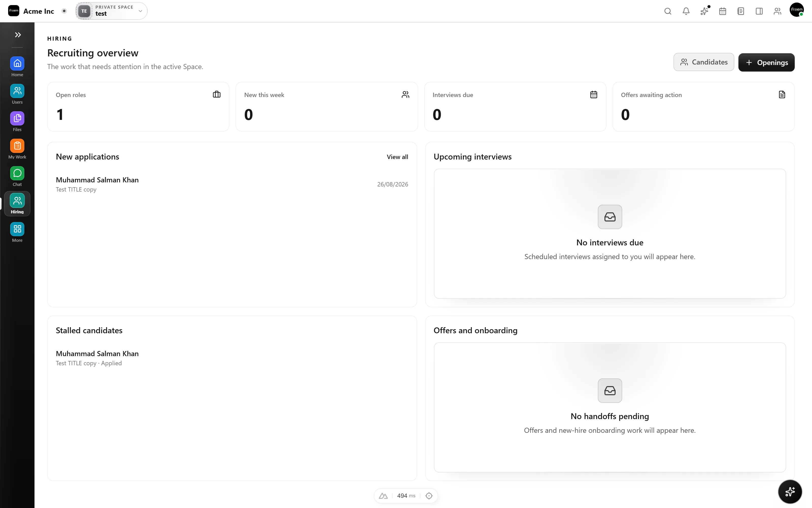Open calendar icon in top bar
The width and height of the screenshot is (812, 508).
pyautogui.click(x=722, y=11)
